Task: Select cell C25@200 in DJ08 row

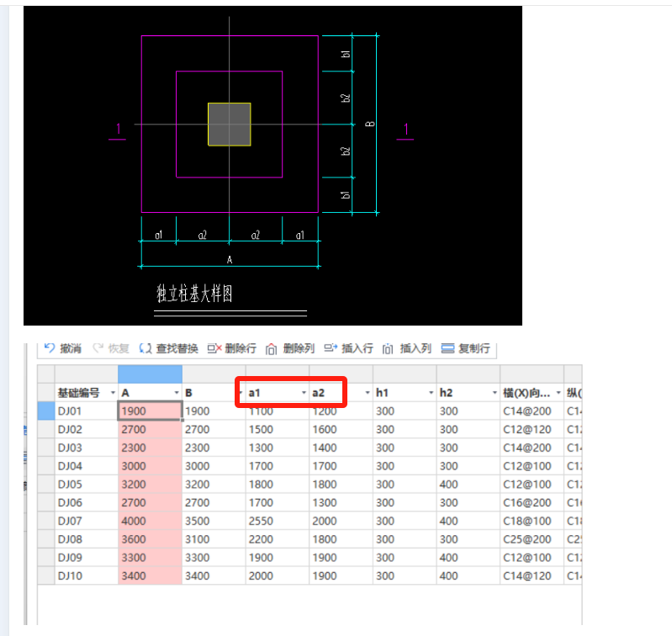Action: pyautogui.click(x=532, y=539)
